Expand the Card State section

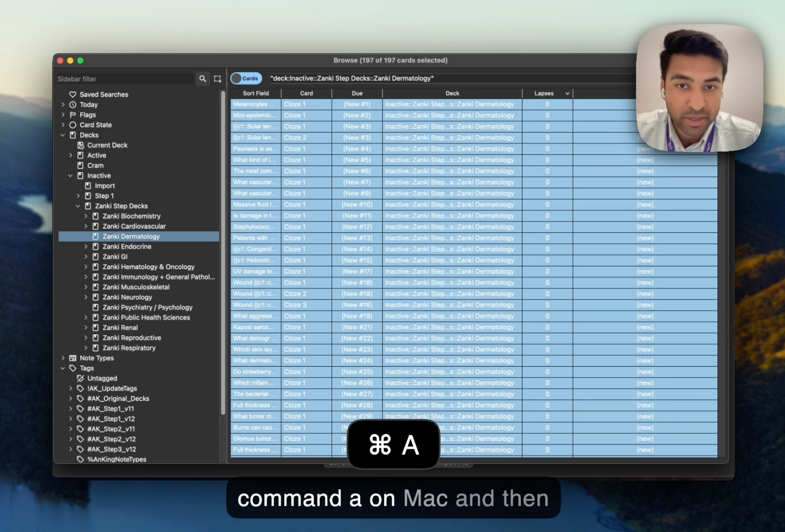(x=63, y=125)
